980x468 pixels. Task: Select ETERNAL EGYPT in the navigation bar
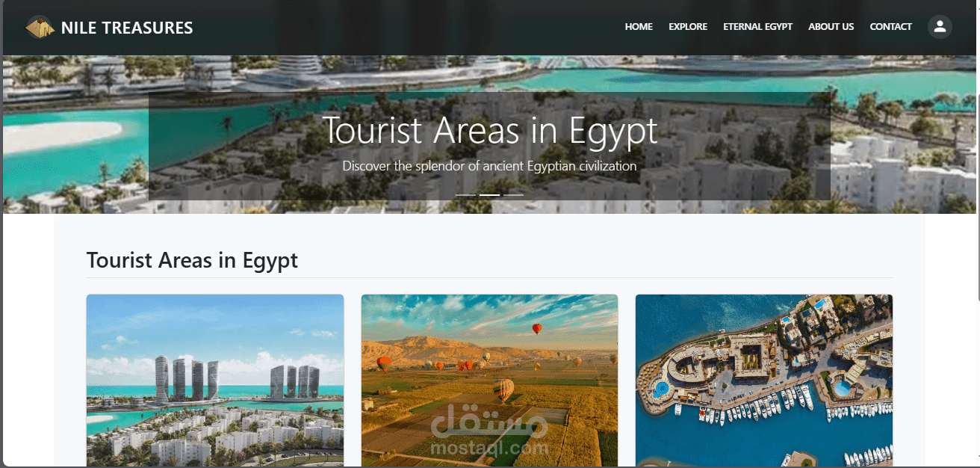(x=757, y=27)
